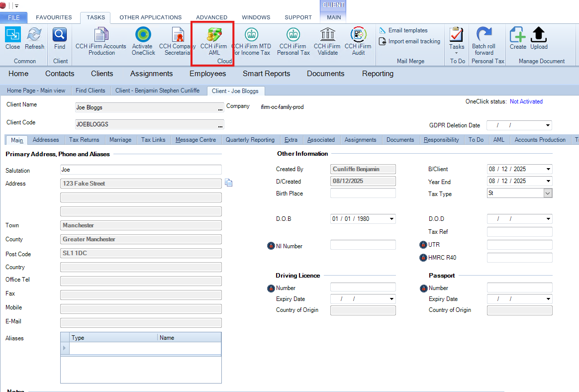
Task: Expand the B/Client date dropdown
Action: click(548, 169)
